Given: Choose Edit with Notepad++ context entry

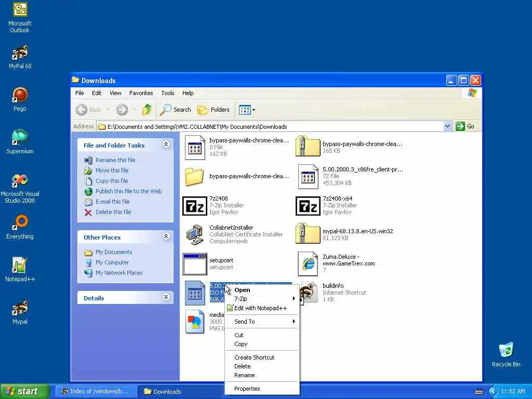Looking at the screenshot, I should tap(262, 308).
